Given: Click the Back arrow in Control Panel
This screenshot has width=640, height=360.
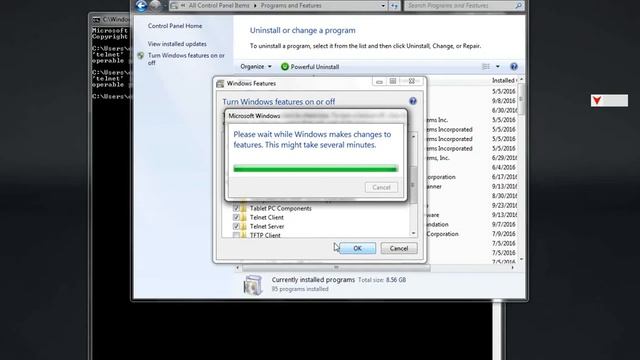Looking at the screenshot, I should tap(141, 5).
